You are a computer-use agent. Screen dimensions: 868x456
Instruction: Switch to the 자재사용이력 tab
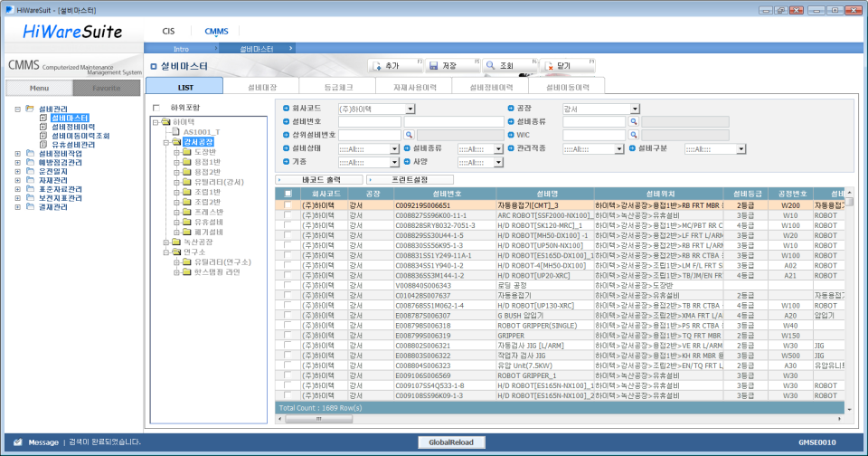coord(414,87)
